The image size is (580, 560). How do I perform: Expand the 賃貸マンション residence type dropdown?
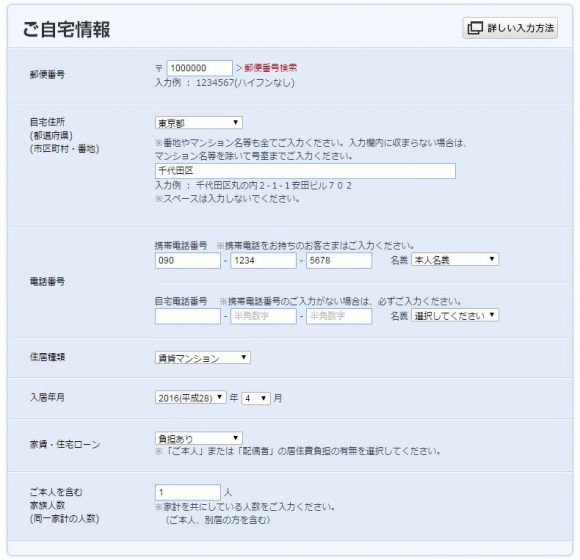tap(203, 358)
